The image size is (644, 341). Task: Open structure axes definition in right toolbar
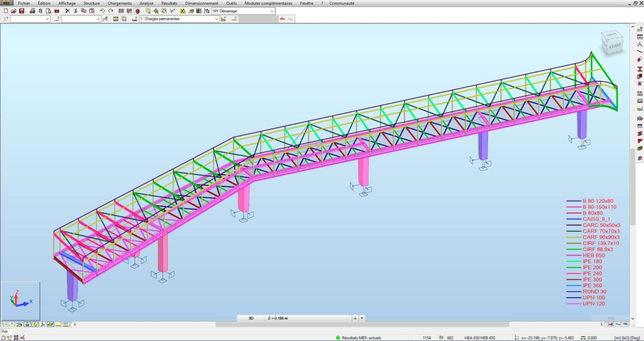point(640,30)
